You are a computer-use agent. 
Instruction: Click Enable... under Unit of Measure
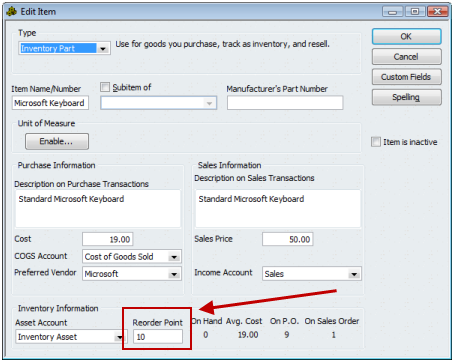point(57,141)
